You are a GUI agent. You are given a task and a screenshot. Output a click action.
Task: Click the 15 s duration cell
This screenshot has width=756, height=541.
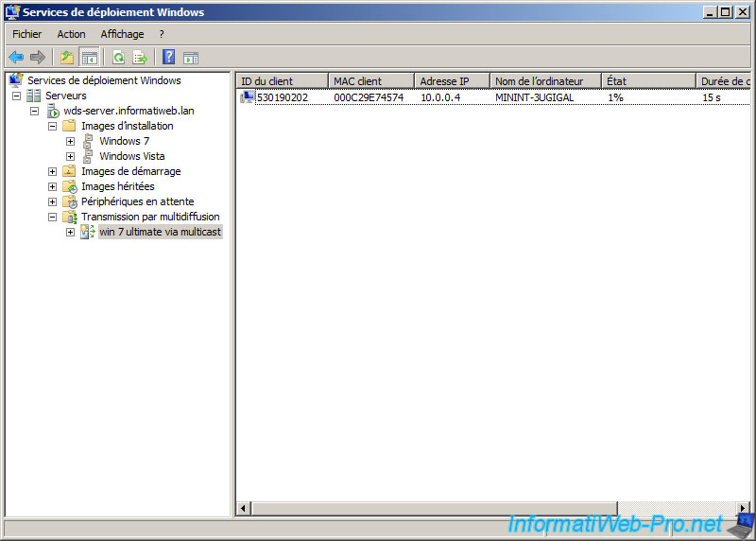click(x=712, y=97)
